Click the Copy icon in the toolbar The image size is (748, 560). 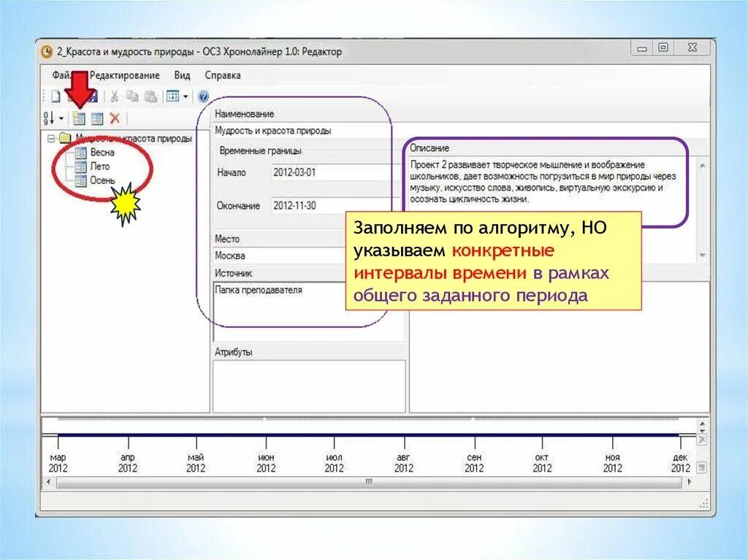tap(132, 96)
